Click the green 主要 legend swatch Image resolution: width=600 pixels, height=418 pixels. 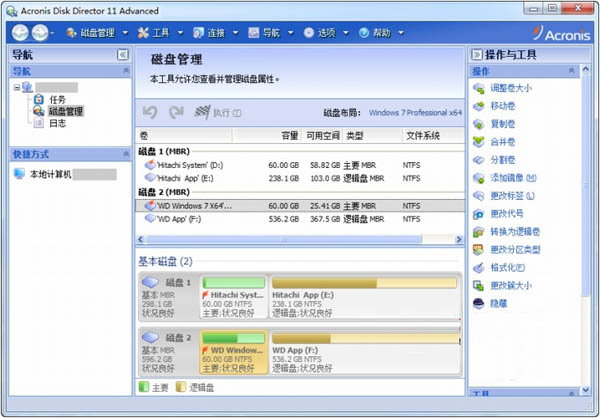(x=143, y=387)
